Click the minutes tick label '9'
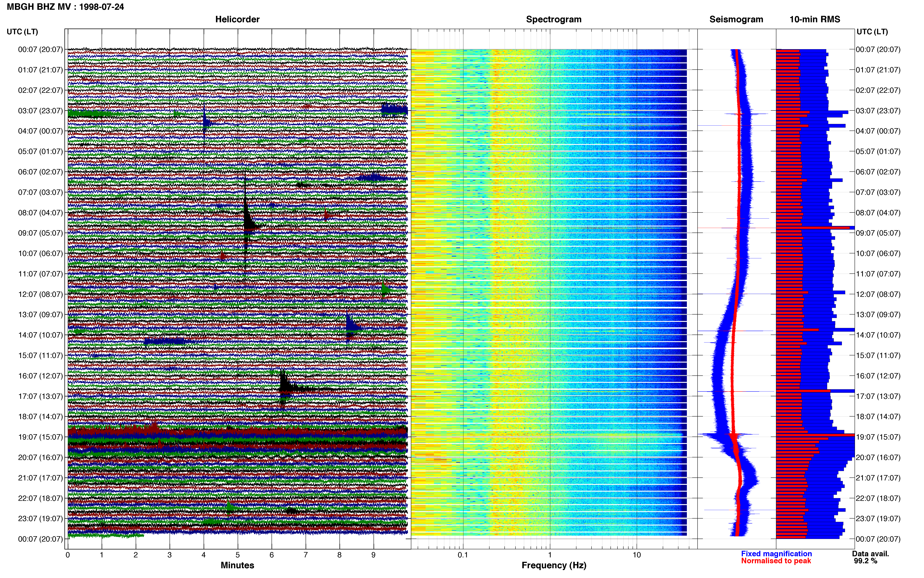 coord(373,555)
